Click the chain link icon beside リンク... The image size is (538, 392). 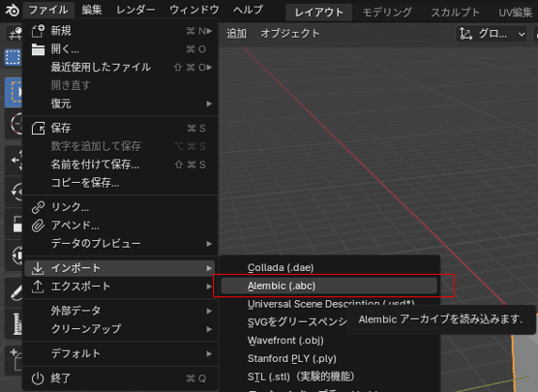(x=38, y=207)
